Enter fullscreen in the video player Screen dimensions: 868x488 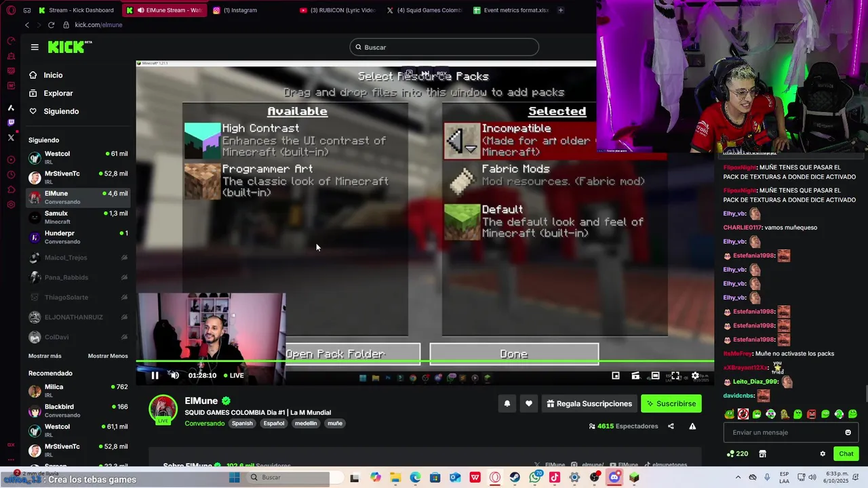click(675, 375)
